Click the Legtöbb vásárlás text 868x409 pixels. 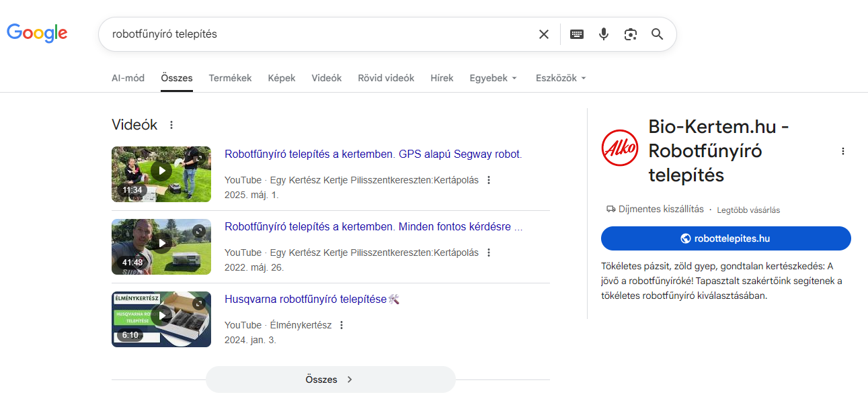click(748, 210)
